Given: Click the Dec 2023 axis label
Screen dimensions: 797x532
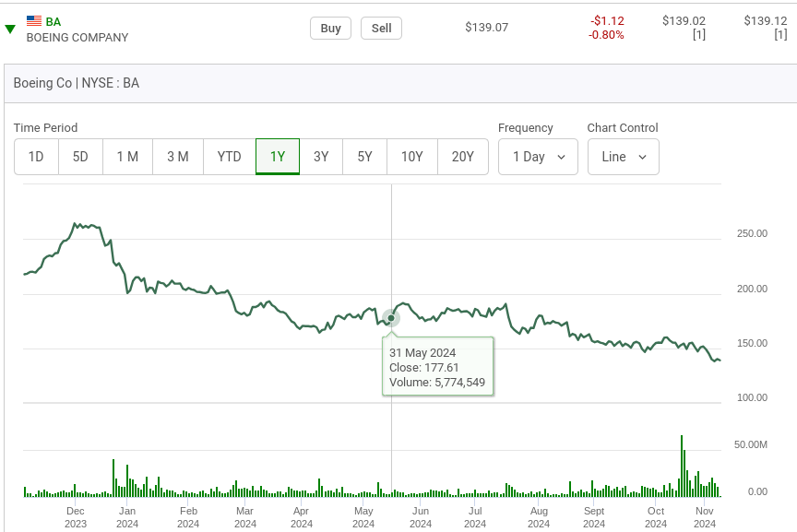Looking at the screenshot, I should [76, 517].
